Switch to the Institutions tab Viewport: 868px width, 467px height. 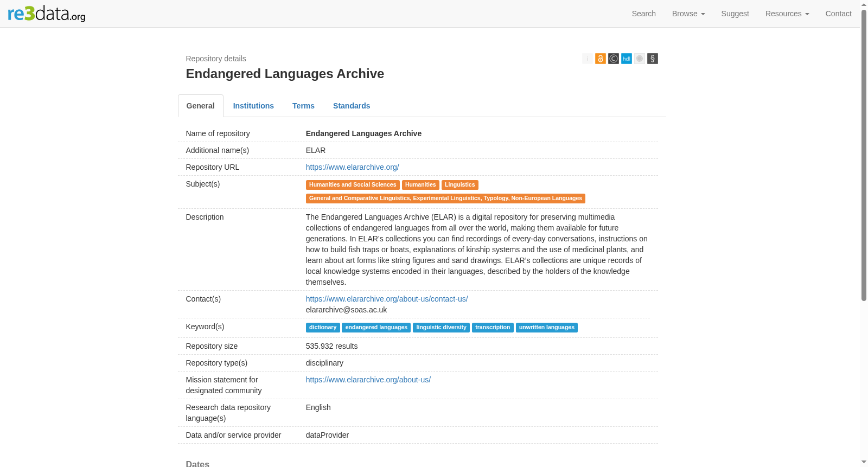pos(253,106)
